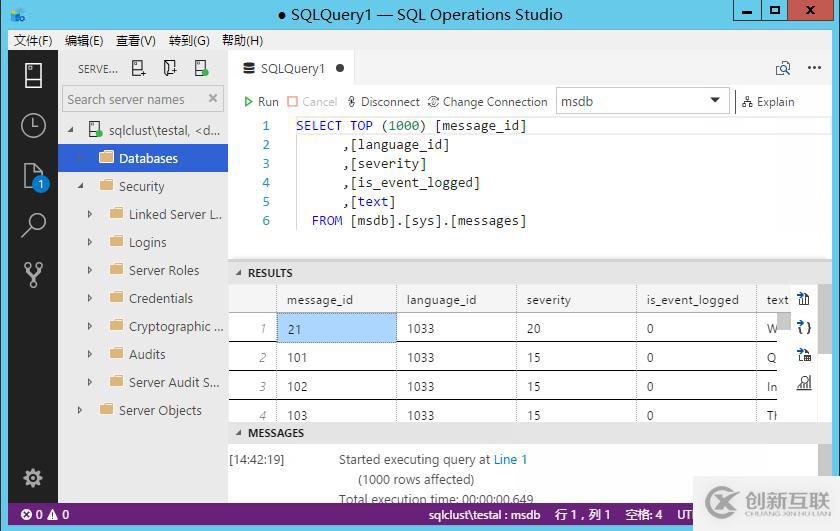This screenshot has width=840, height=531.
Task: Collapse the Security folder arrow
Action: (80, 186)
